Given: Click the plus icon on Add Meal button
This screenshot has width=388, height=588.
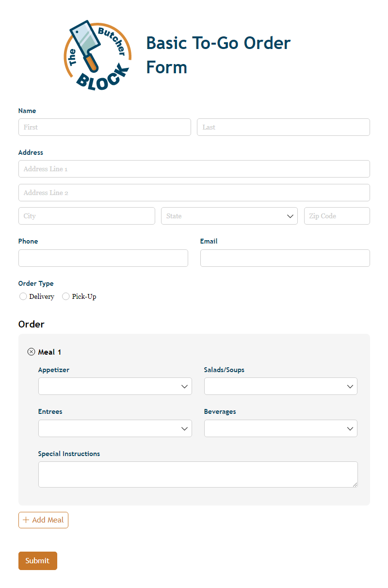Looking at the screenshot, I should (26, 520).
